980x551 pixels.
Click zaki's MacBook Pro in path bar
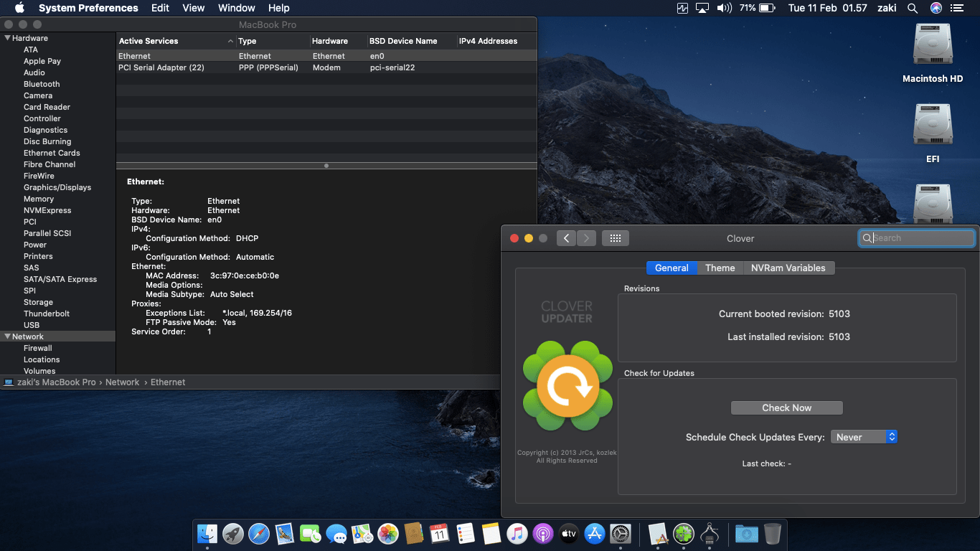coord(56,382)
